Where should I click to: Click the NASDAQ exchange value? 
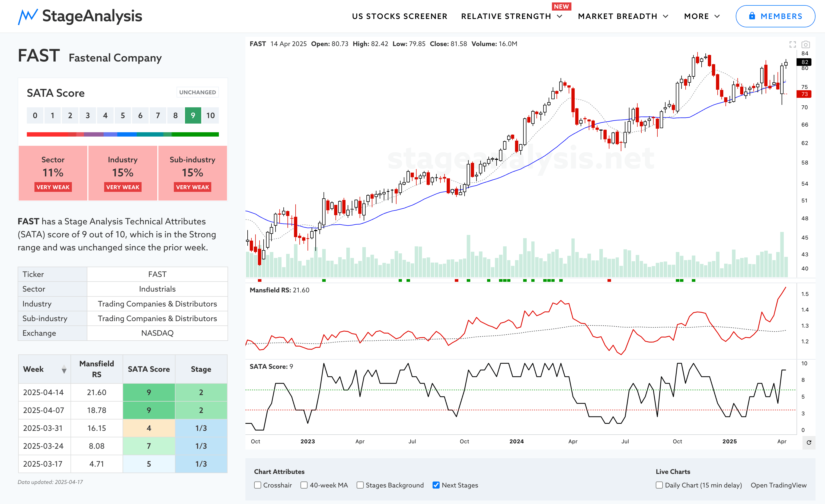(157, 333)
